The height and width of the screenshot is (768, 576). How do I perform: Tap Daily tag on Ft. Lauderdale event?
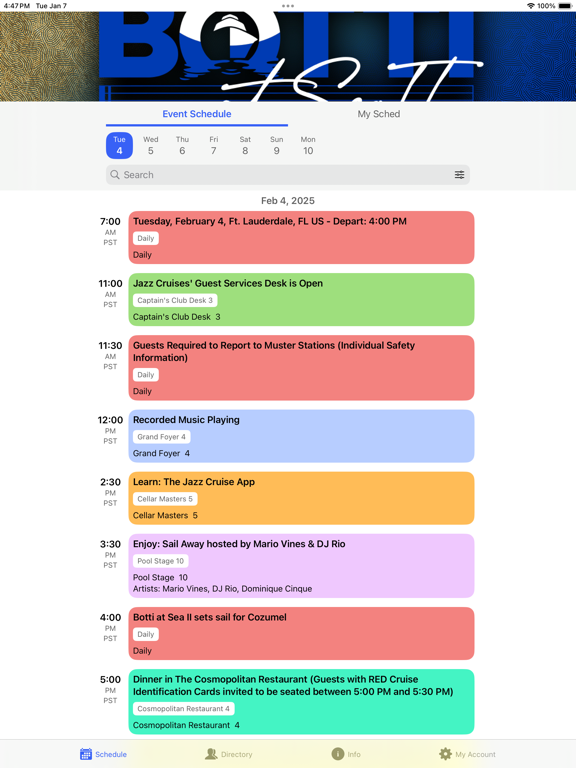145,239
